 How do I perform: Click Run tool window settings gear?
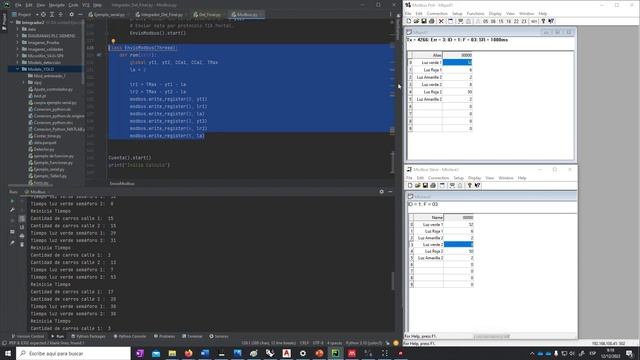click(382, 191)
